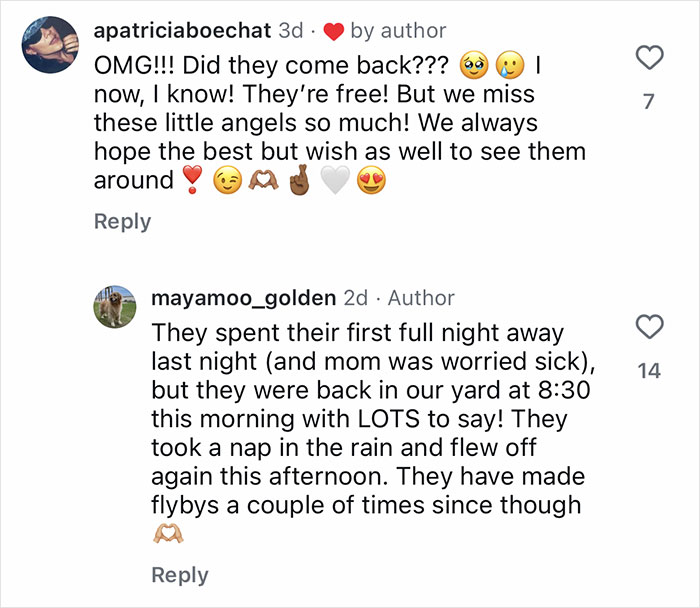The height and width of the screenshot is (608, 700).
Task: Reply to apatriciaboechat's comment
Action: pos(122,221)
